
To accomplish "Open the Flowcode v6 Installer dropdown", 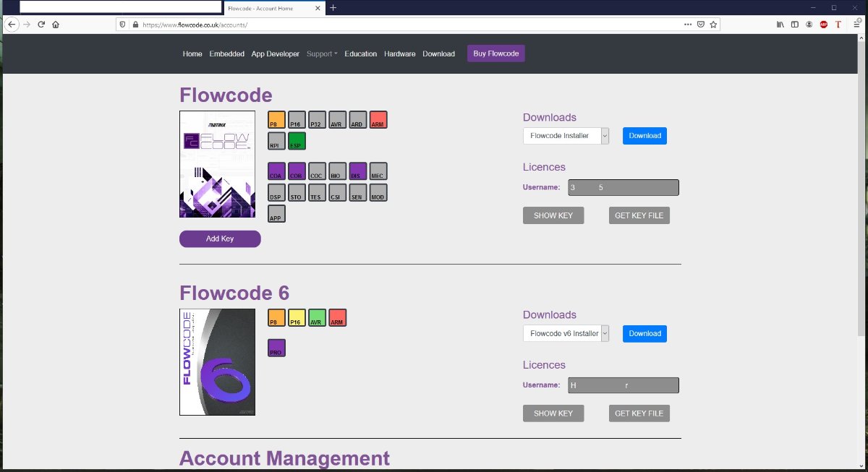I will pos(566,333).
